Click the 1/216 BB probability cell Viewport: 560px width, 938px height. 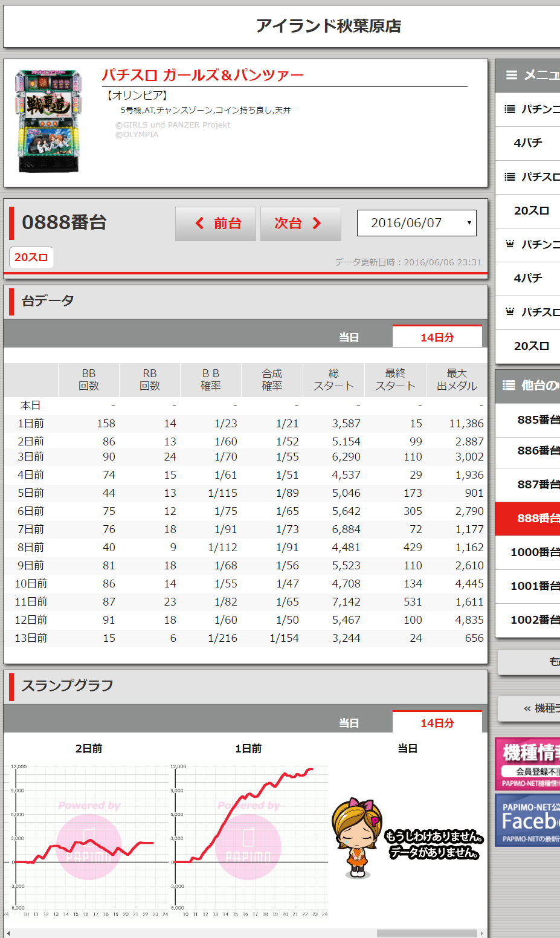(x=223, y=638)
